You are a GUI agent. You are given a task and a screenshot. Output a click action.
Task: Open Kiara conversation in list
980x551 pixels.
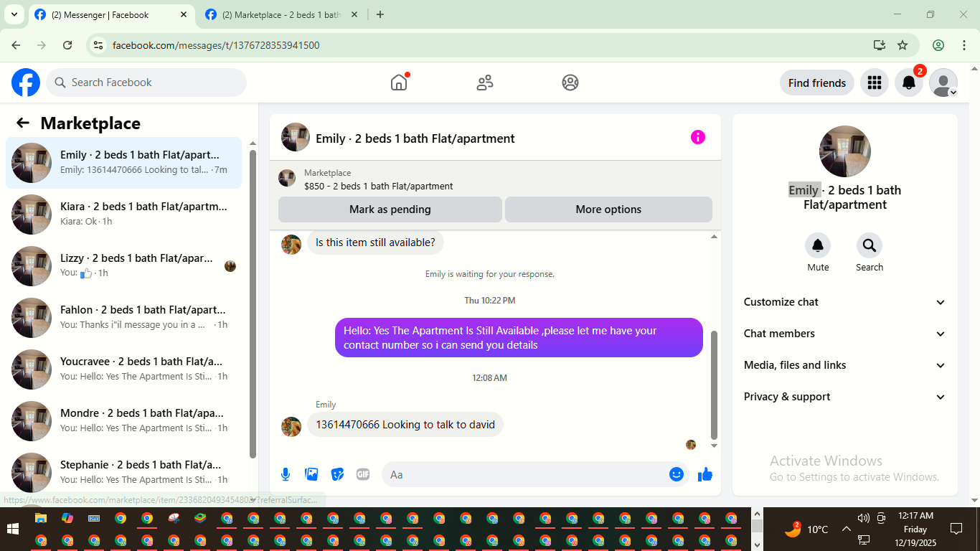(123, 215)
